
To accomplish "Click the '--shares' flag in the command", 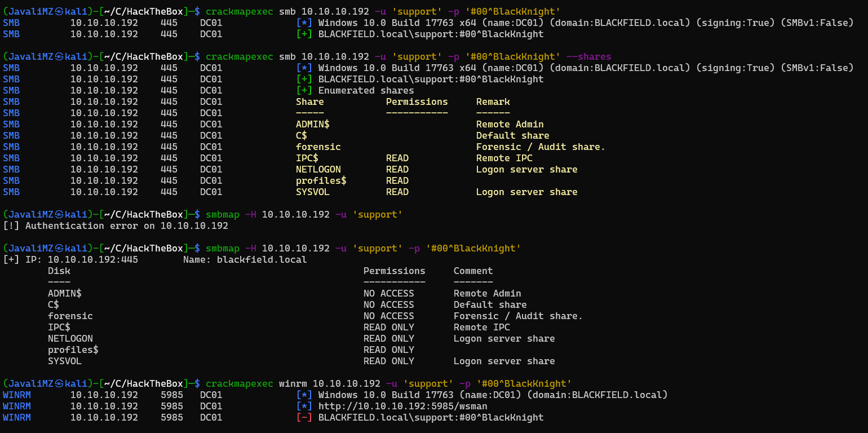I will [x=589, y=56].
